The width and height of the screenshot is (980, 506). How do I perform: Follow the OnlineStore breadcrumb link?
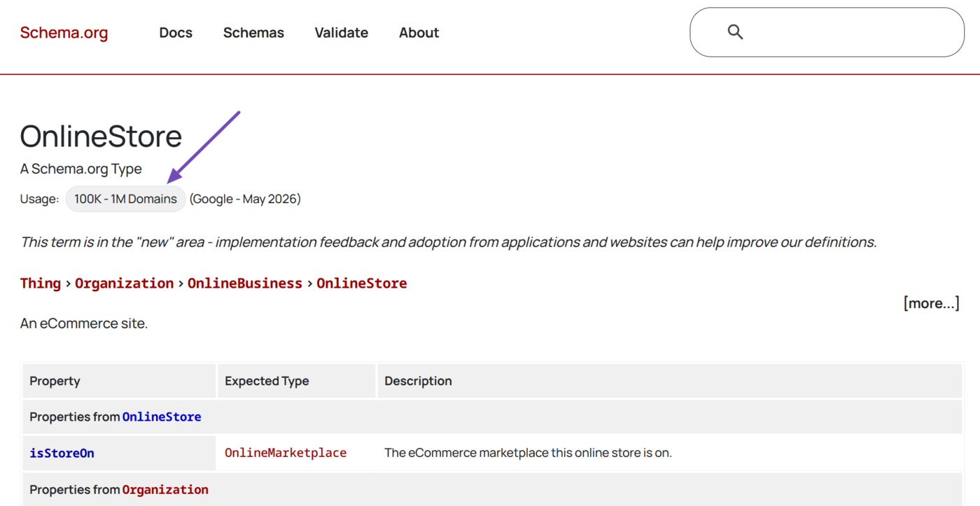tap(362, 283)
